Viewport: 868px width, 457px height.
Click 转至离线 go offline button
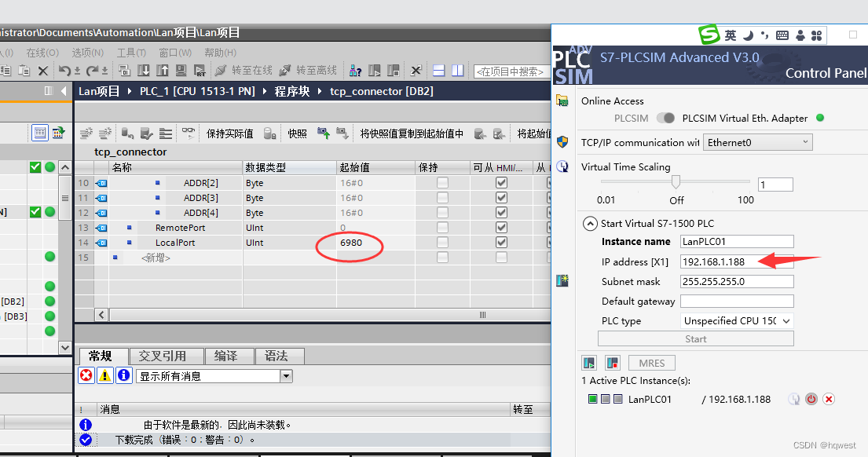pyautogui.click(x=309, y=71)
